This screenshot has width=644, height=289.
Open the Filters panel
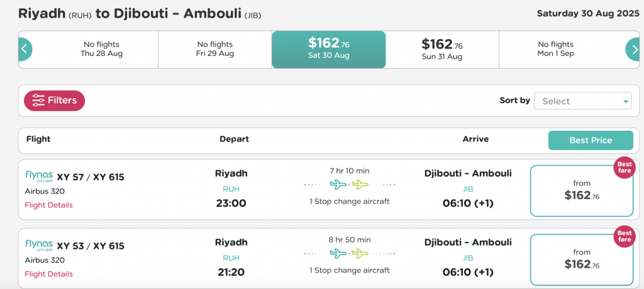(x=54, y=101)
